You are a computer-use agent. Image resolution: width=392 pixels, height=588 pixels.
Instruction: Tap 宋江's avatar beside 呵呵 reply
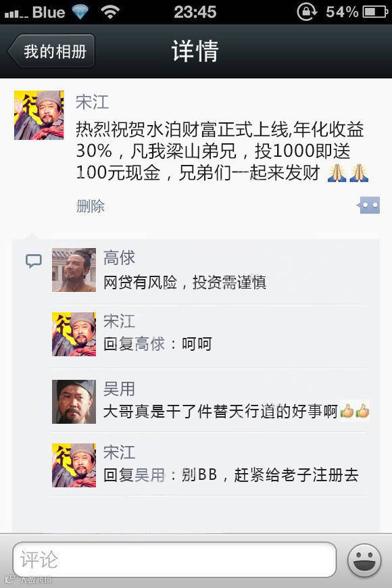74,334
